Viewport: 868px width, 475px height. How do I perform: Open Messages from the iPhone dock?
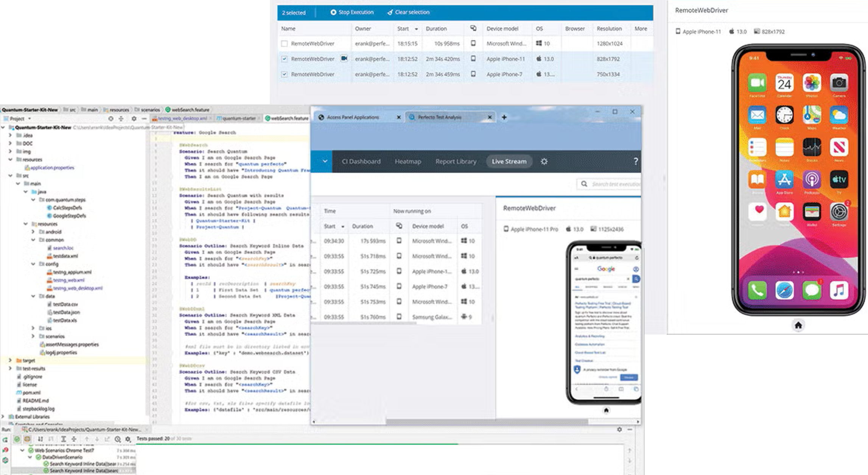pos(812,290)
